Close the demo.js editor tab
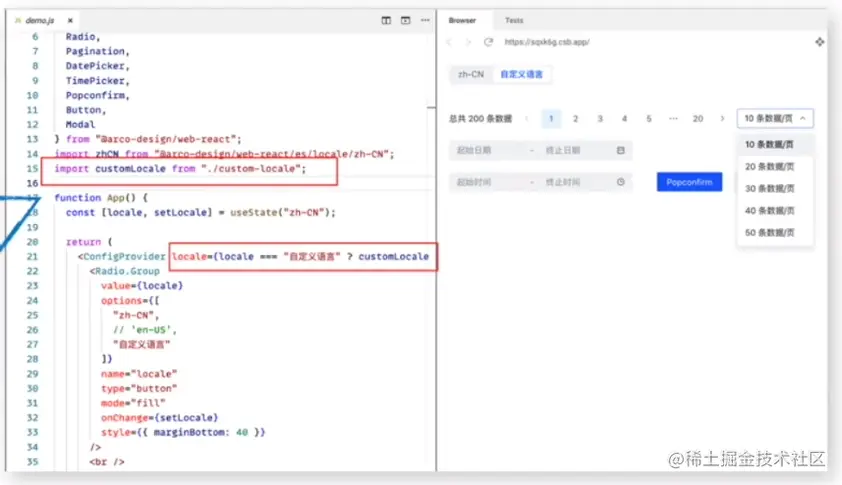 (70, 20)
